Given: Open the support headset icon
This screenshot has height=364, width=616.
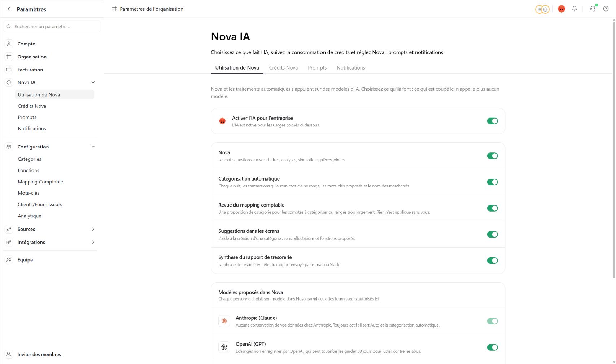Looking at the screenshot, I should (593, 9).
